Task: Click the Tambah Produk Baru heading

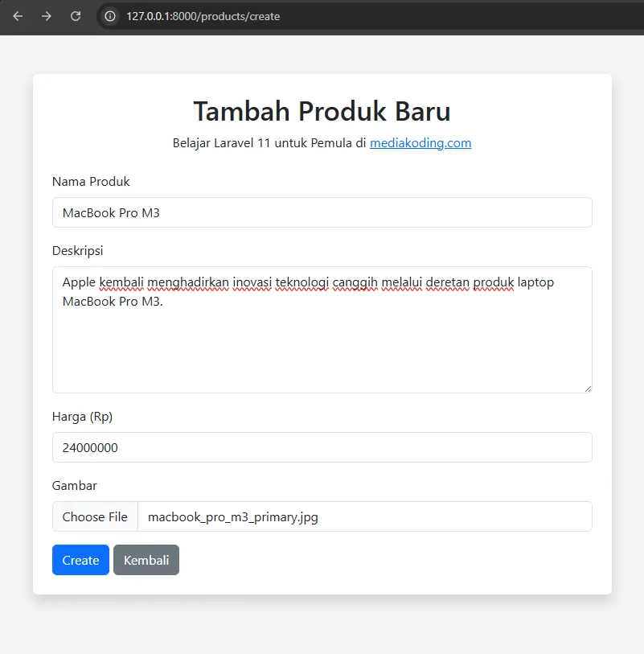Action: coord(322,110)
